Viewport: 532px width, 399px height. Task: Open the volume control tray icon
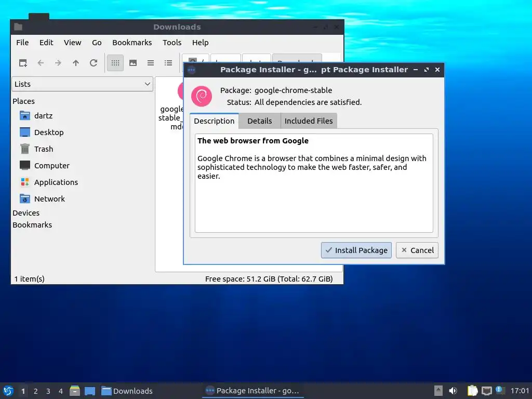[453, 391]
